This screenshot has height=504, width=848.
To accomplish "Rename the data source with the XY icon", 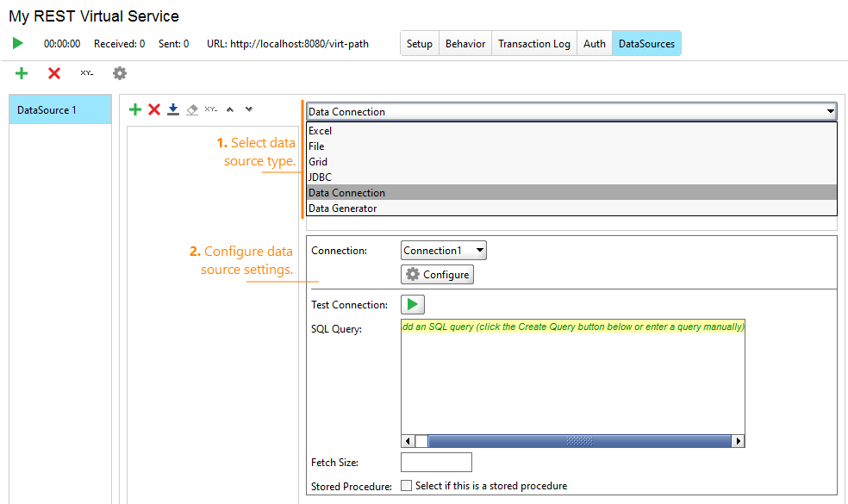I will pyautogui.click(x=86, y=73).
